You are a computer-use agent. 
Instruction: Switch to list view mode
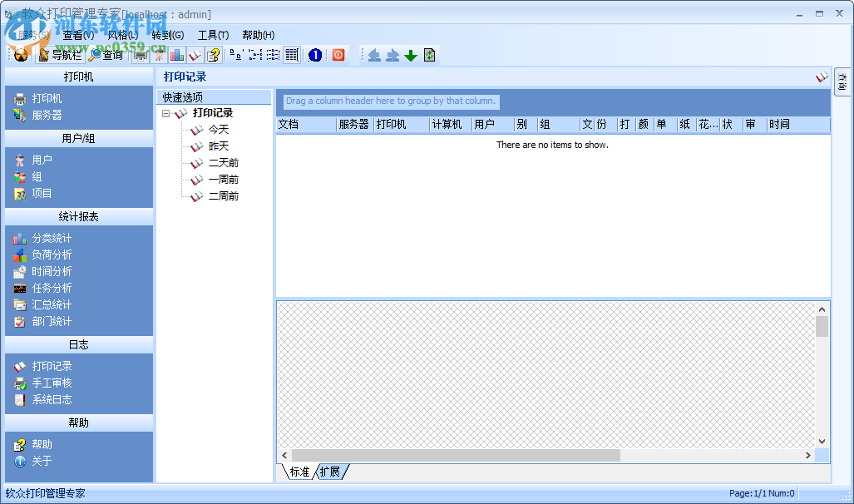pos(273,55)
